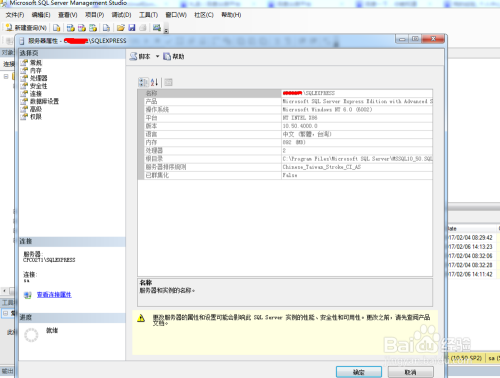Viewport: 500px width, 378px height.
Task: Click the grayed print icon in toolbar
Action: 143,28
